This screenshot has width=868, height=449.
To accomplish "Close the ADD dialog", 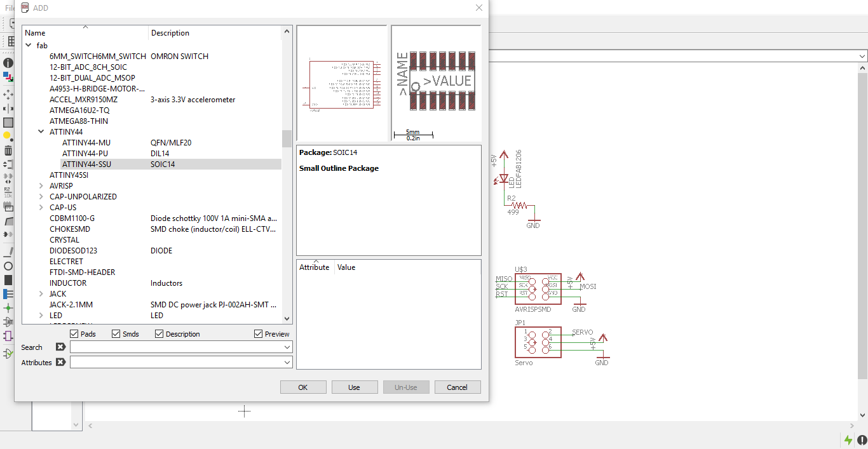I will (480, 8).
